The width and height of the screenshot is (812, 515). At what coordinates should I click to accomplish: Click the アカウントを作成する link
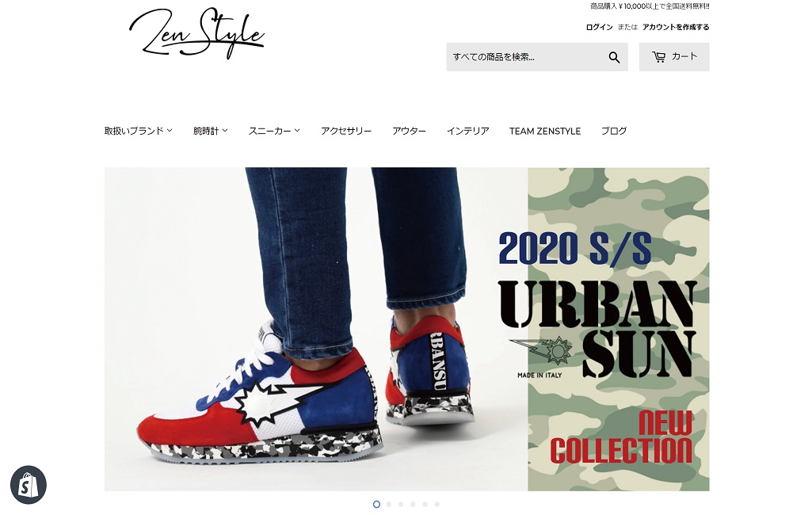pyautogui.click(x=676, y=27)
